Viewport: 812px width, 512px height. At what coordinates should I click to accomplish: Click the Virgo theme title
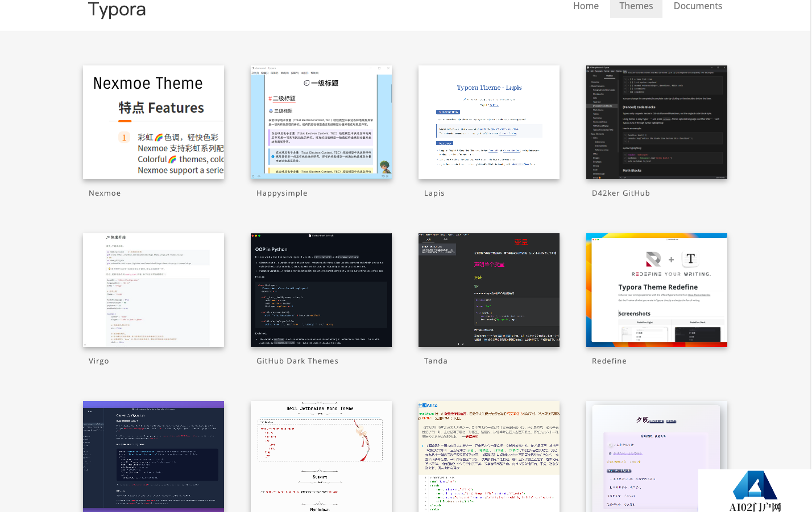click(99, 361)
